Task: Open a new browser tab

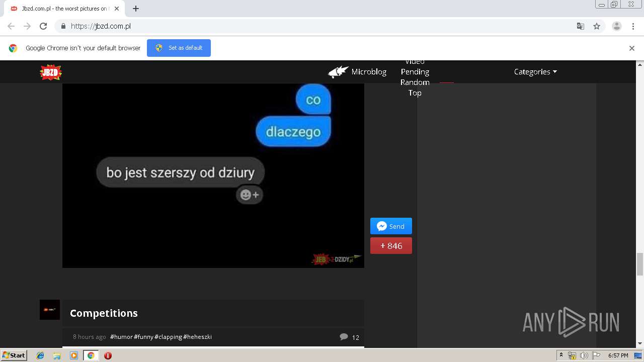Action: pyautogui.click(x=136, y=9)
